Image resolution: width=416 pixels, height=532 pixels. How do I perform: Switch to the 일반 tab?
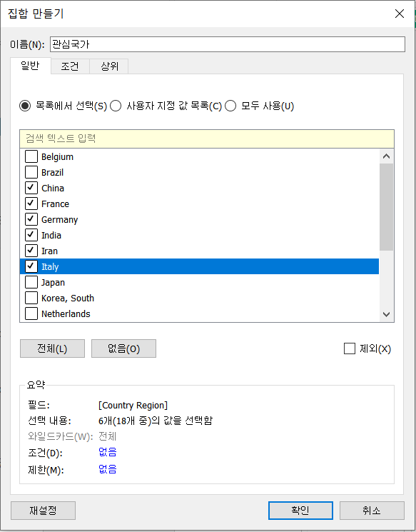coord(31,66)
